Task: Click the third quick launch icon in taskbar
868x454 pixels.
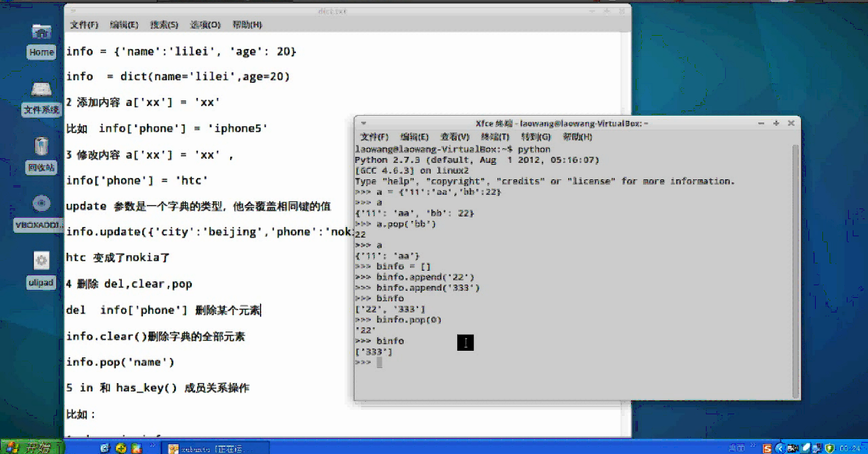Action: tap(136, 448)
